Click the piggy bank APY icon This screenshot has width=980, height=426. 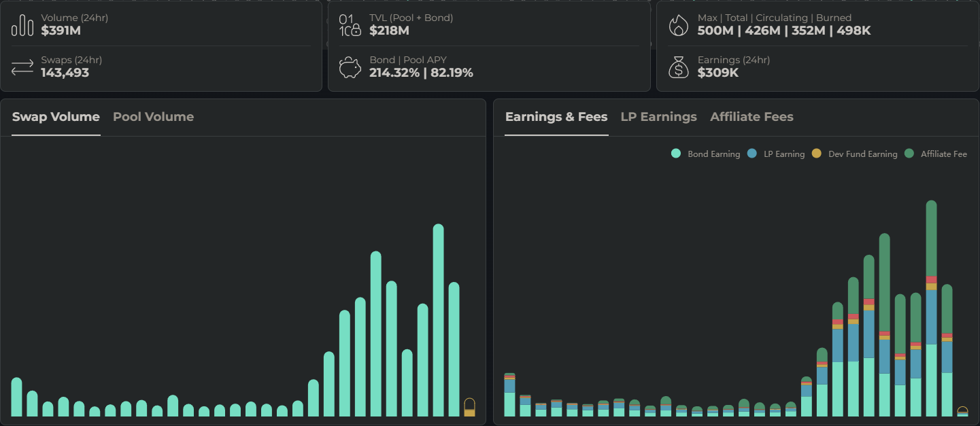tap(350, 67)
